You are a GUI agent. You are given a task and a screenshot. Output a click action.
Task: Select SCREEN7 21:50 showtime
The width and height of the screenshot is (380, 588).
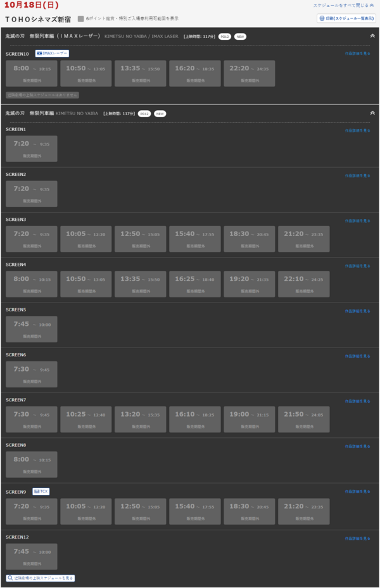[x=304, y=420]
